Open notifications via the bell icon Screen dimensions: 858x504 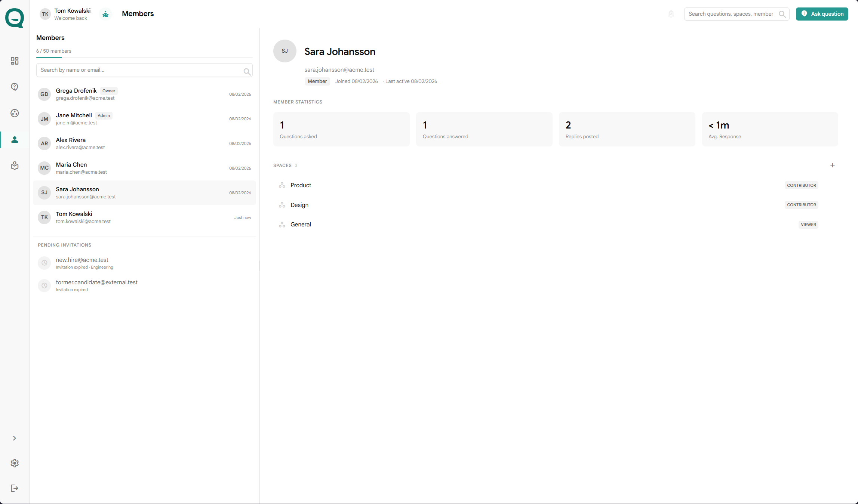click(x=671, y=13)
